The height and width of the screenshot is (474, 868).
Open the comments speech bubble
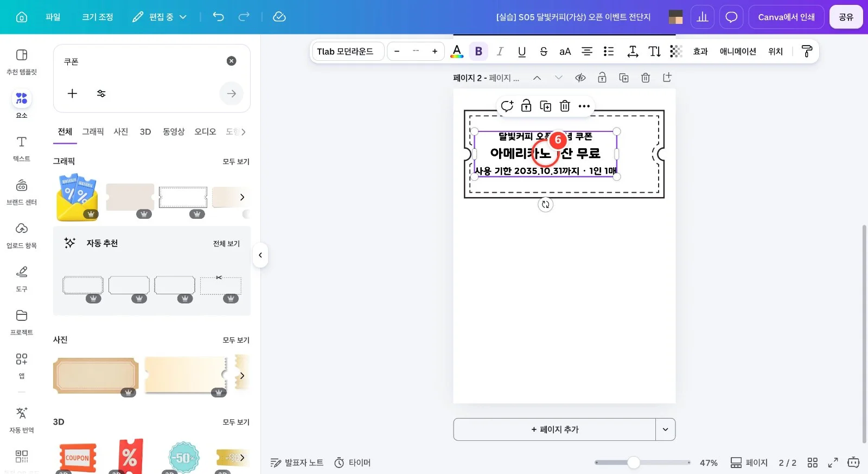[x=731, y=17]
